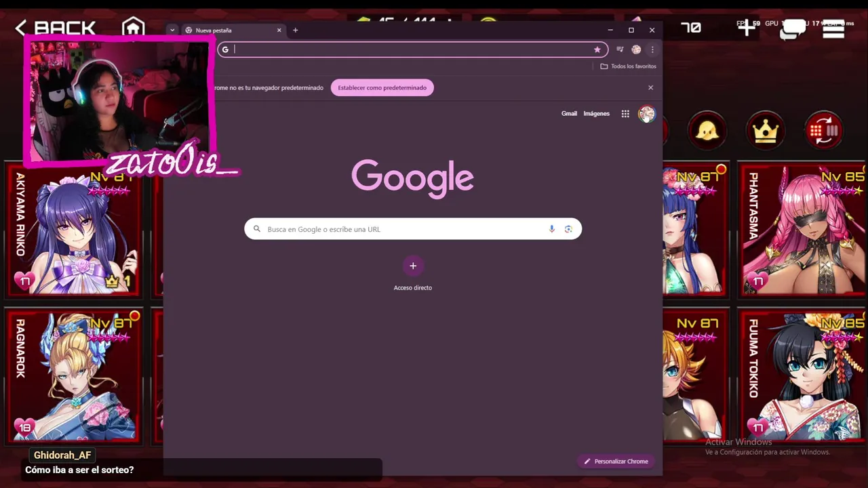
Task: Open Todos los favoritos folder
Action: click(x=628, y=66)
